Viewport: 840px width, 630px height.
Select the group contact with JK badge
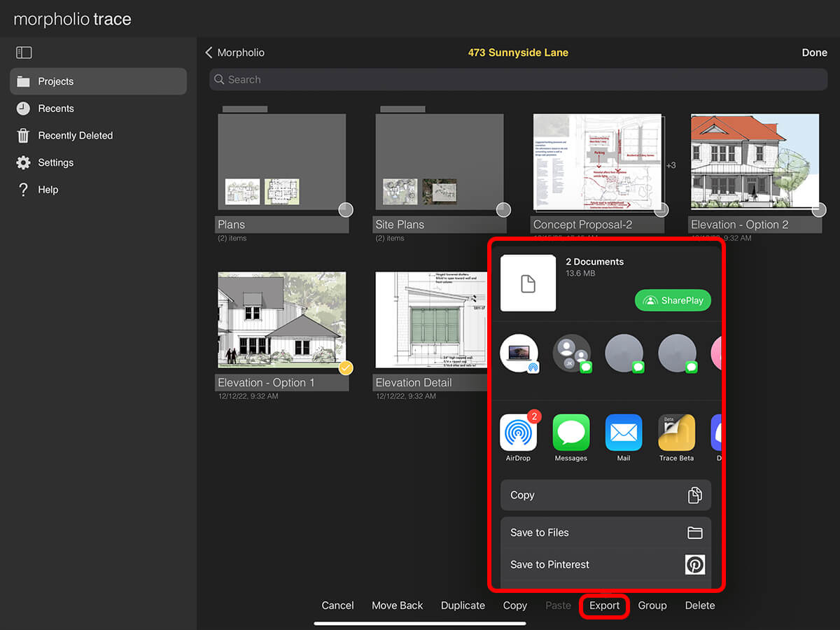[571, 353]
